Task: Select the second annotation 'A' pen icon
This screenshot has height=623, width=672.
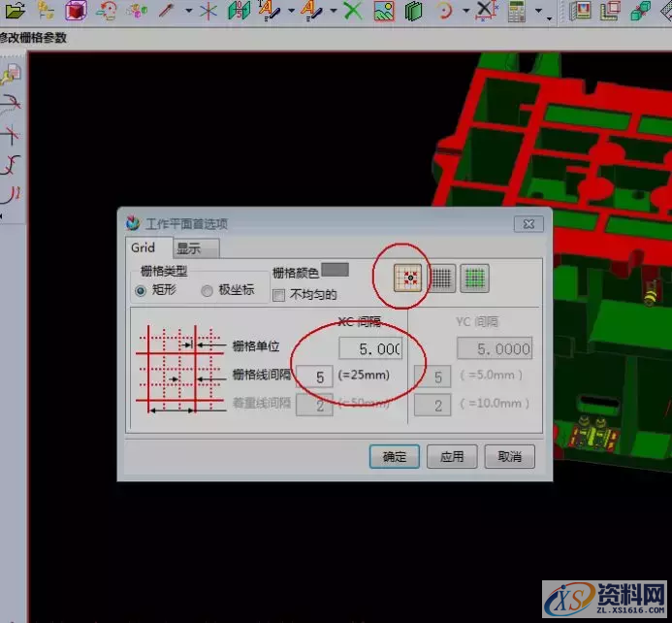Action: coord(311,11)
